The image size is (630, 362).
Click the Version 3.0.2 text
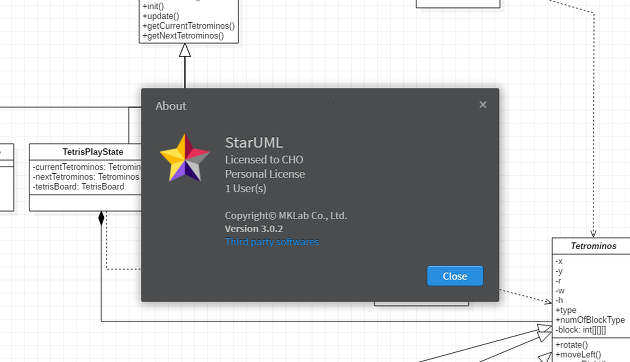pos(254,229)
